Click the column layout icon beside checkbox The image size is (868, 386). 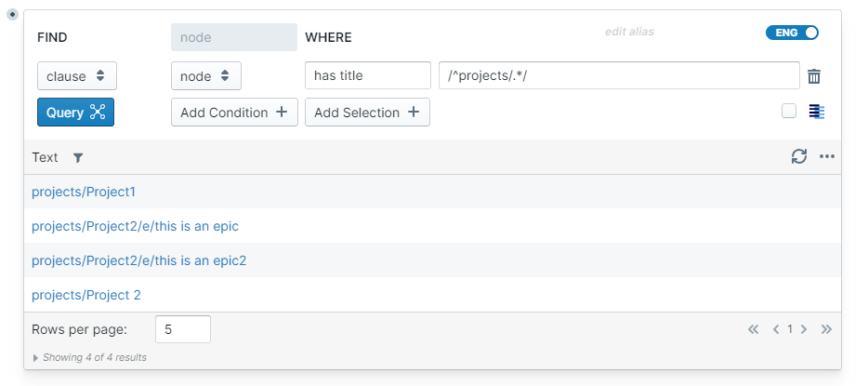click(x=817, y=112)
